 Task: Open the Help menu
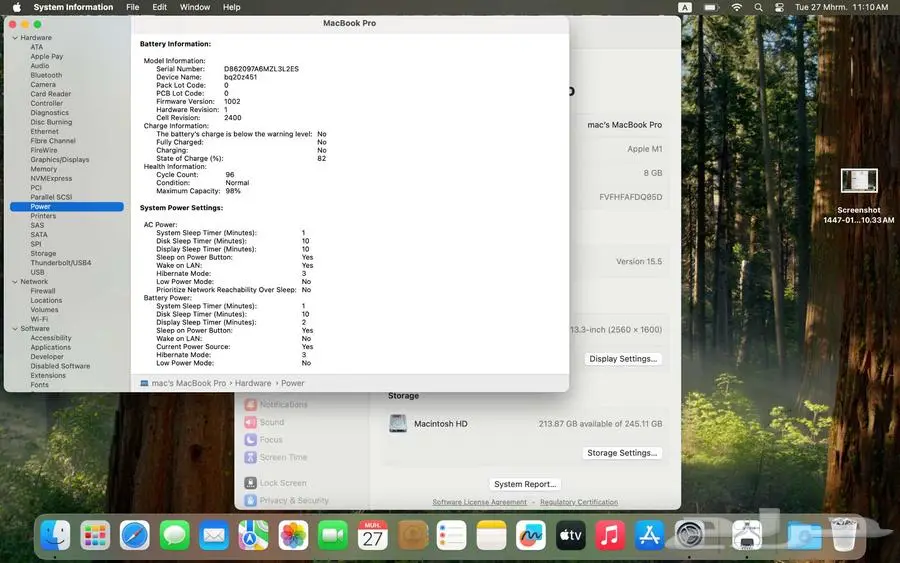click(231, 7)
